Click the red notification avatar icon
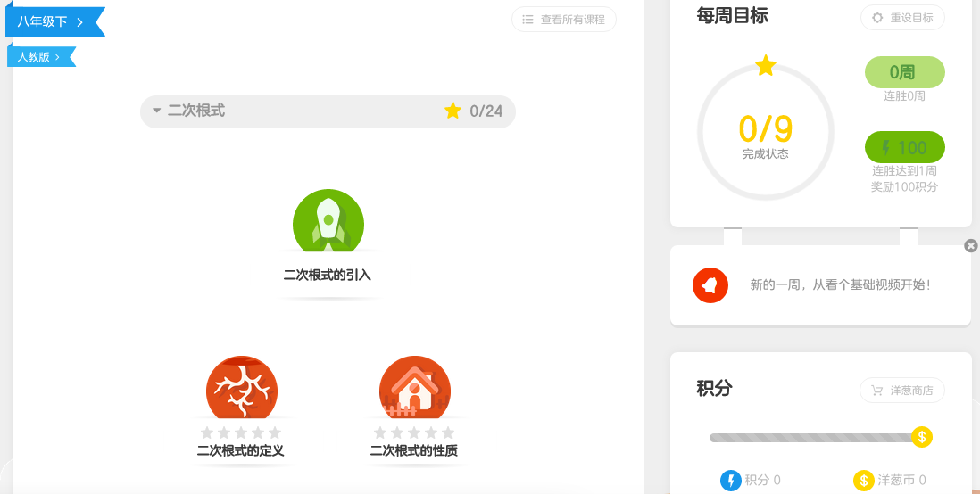Viewport: 980px width, 494px height. coord(710,285)
